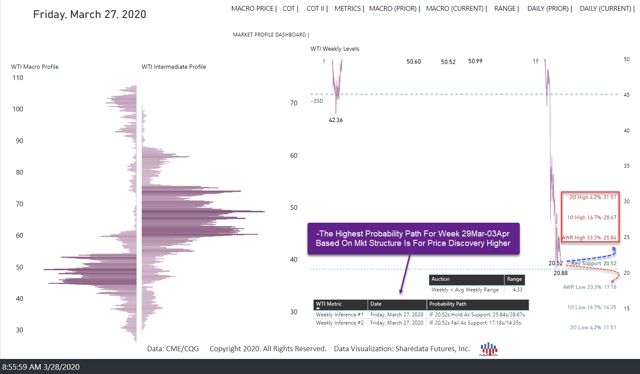The width and height of the screenshot is (640, 374).
Task: Click the Data: CME/CQG footer text
Action: click(173, 349)
